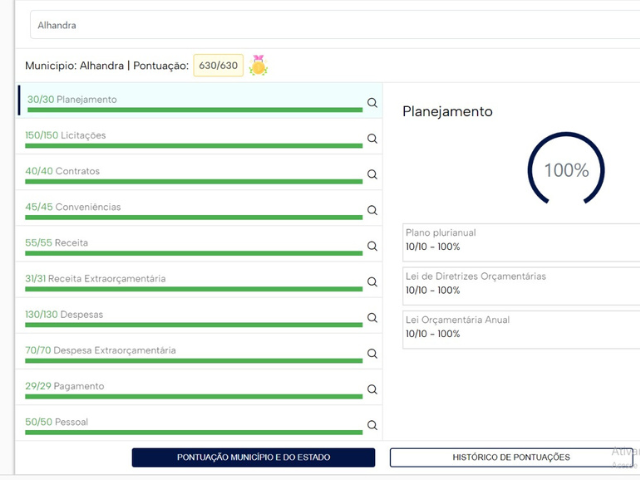Open Pessoal details with magnifier icon
The width and height of the screenshot is (640, 480).
point(372,425)
